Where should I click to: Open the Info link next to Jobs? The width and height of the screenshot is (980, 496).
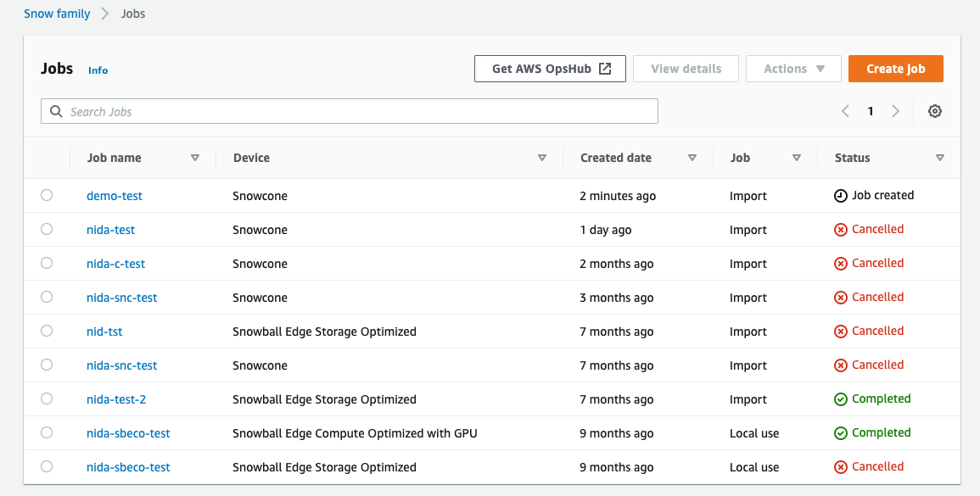click(x=98, y=70)
